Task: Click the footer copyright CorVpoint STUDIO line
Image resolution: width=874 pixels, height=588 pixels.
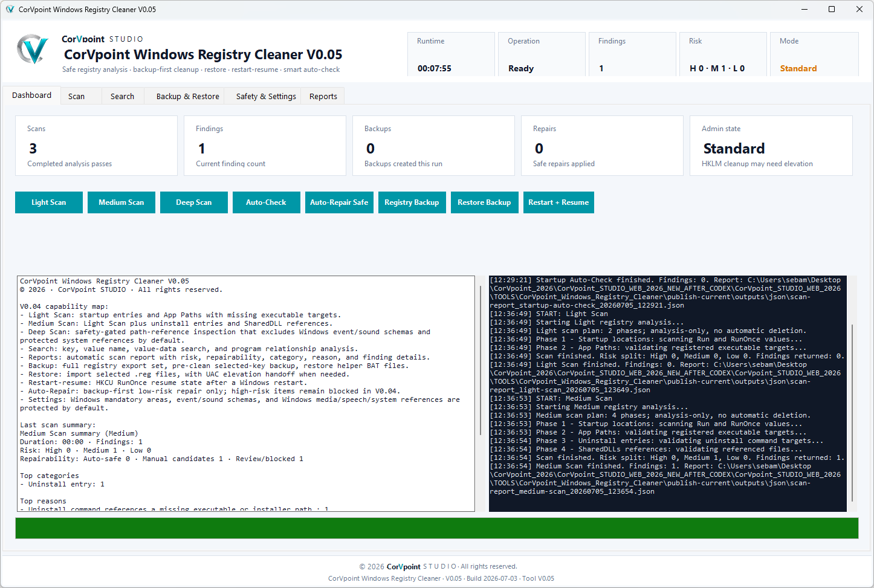Action: coord(438,566)
